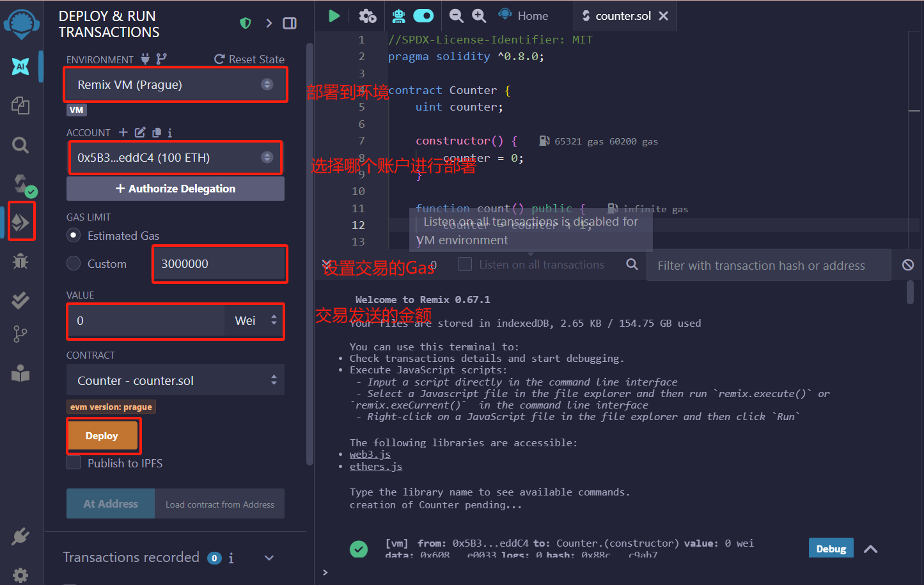This screenshot has height=585, width=924.
Task: Open the Wei unit dropdown
Action: 254,320
